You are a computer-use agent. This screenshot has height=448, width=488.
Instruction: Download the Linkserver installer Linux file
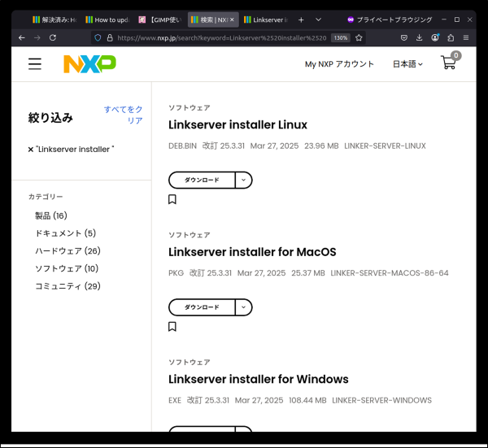tap(202, 181)
